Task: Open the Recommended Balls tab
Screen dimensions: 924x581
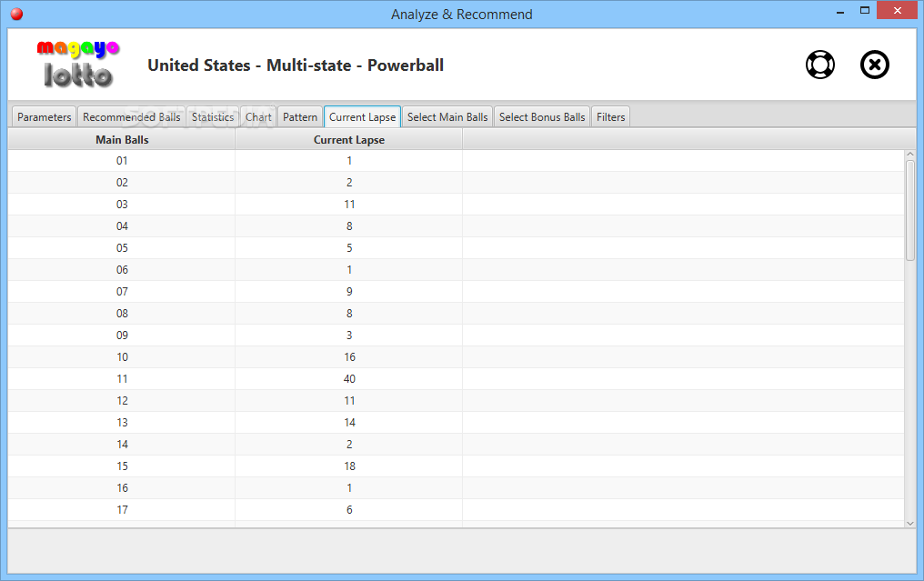Action: pos(131,116)
